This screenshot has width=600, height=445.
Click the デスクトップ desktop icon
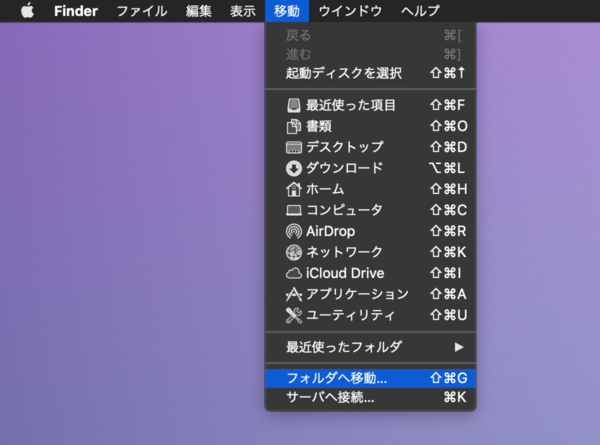click(x=294, y=147)
